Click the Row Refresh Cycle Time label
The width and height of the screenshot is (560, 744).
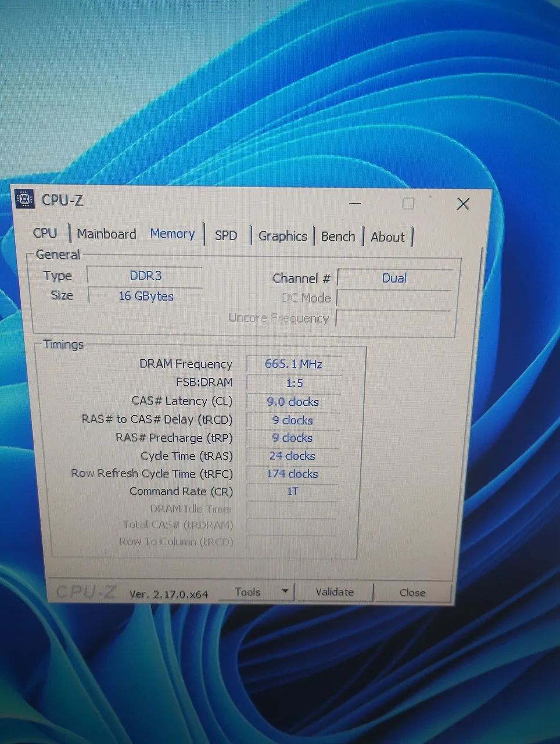(x=152, y=473)
